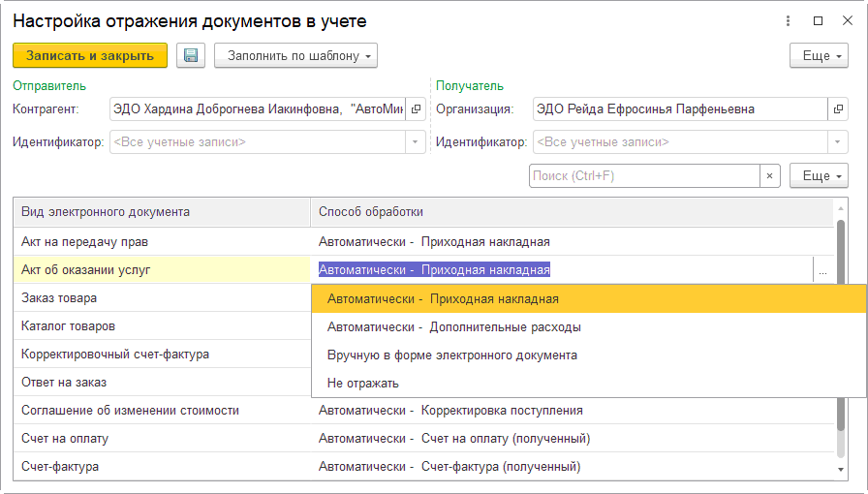Expand the recipient Идентификатор dropdown
The height and width of the screenshot is (494, 868).
(838, 142)
